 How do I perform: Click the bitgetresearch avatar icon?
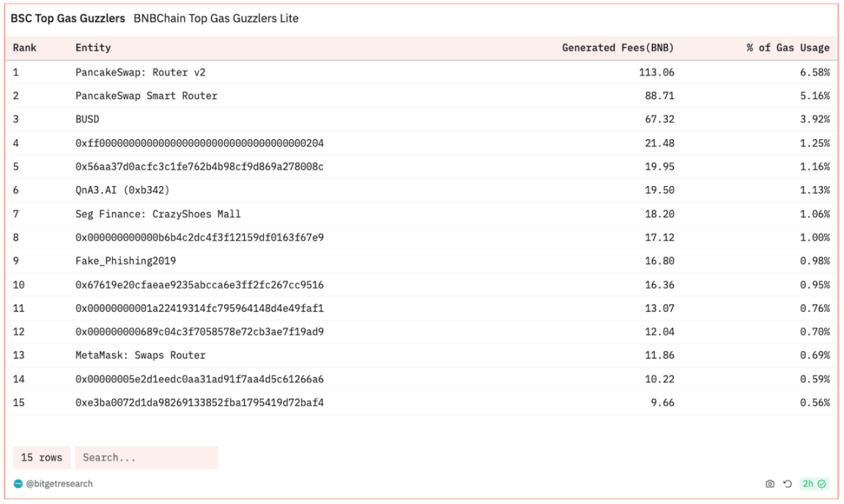(x=18, y=483)
